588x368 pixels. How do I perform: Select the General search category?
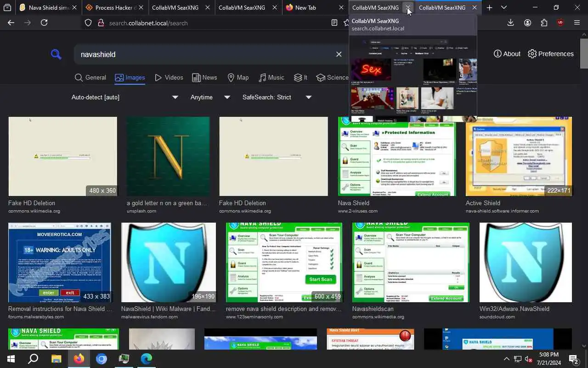[90, 77]
